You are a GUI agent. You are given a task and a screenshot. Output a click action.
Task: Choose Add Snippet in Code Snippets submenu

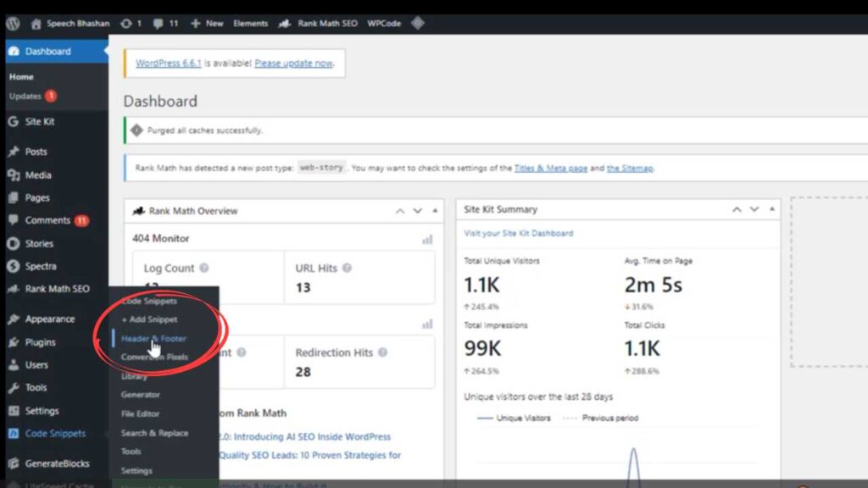pos(149,319)
